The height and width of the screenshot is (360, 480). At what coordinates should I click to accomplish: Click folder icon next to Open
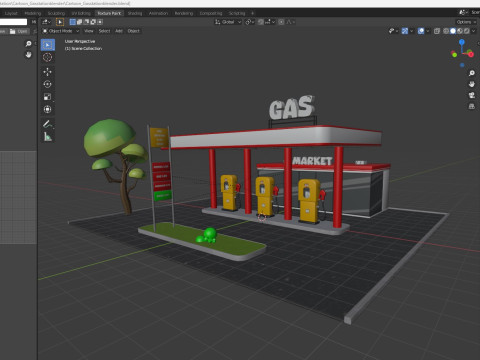click(x=13, y=31)
